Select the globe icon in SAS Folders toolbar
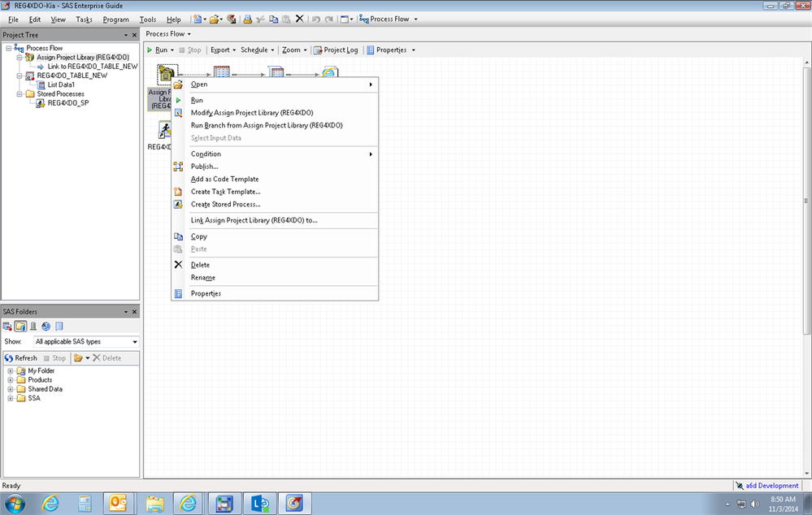The width and height of the screenshot is (812, 515). coord(46,326)
